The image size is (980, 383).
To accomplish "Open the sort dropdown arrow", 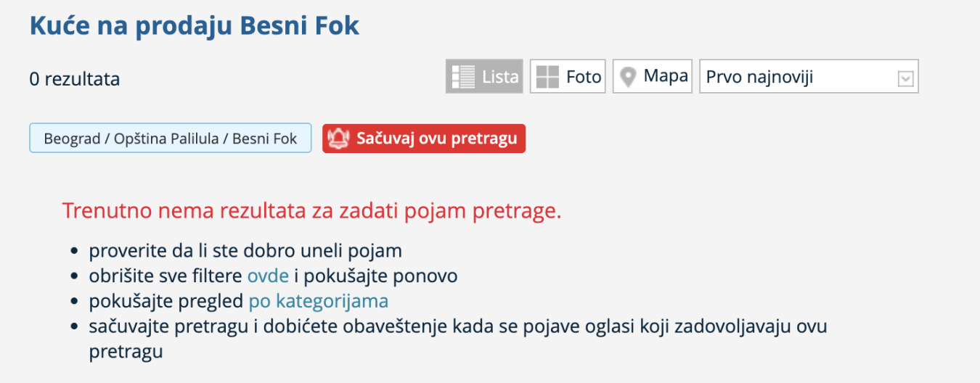I will (905, 78).
